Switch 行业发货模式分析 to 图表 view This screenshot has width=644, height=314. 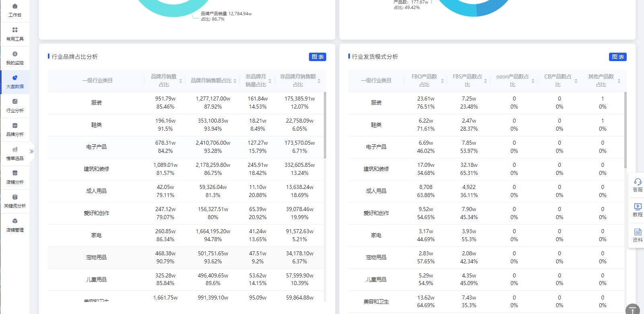tap(618, 57)
